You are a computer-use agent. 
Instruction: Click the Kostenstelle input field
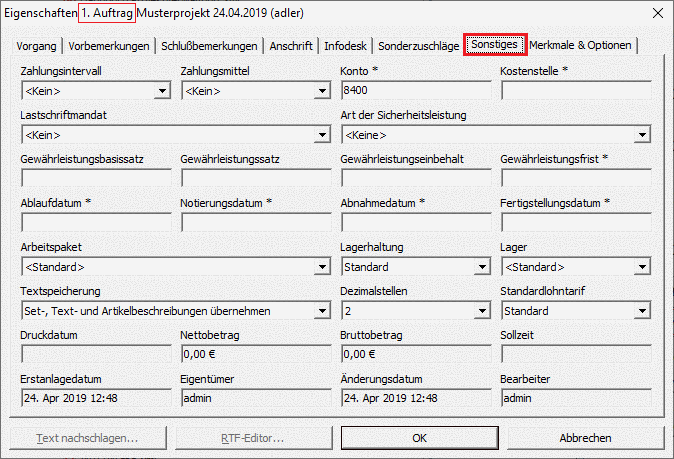click(576, 90)
